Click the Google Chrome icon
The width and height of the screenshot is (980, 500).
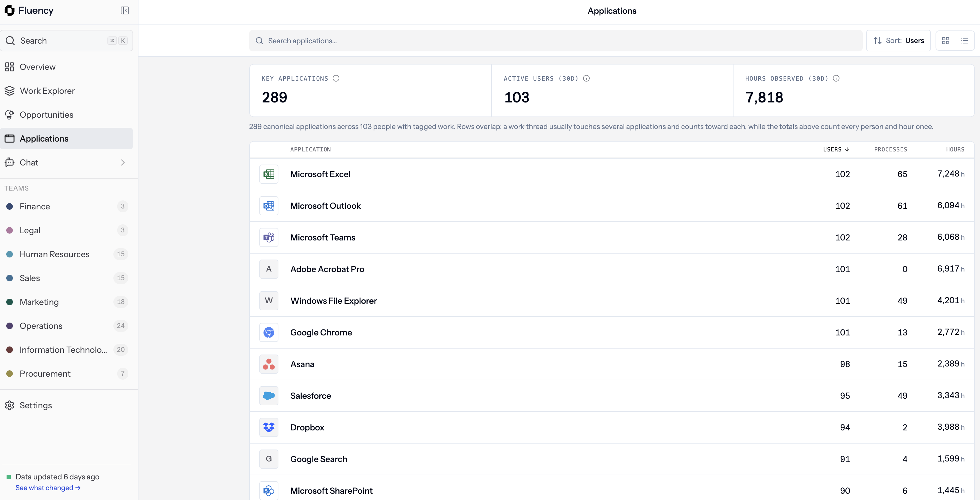click(x=269, y=332)
